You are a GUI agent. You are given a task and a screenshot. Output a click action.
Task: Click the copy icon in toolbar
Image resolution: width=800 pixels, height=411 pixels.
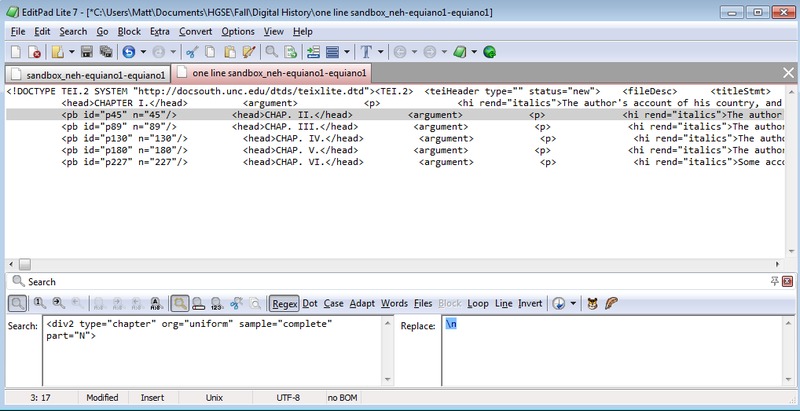(x=210, y=52)
